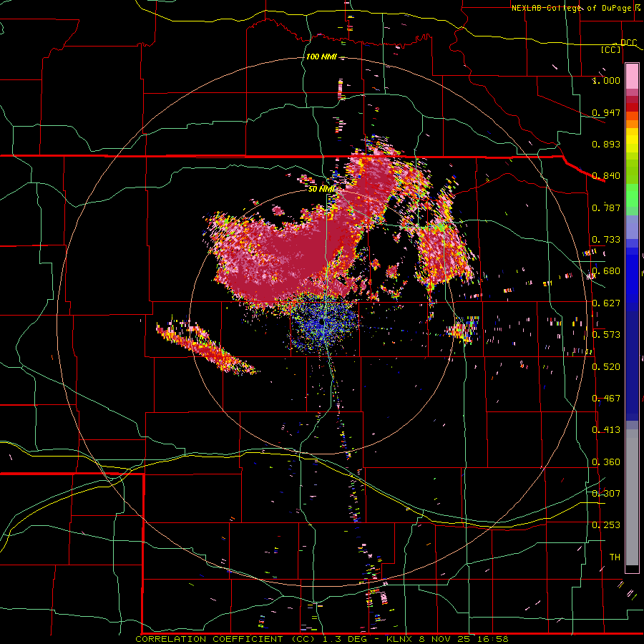644x644 pixels.
Task: Click the 0.840 legend value
Action: 606,176
